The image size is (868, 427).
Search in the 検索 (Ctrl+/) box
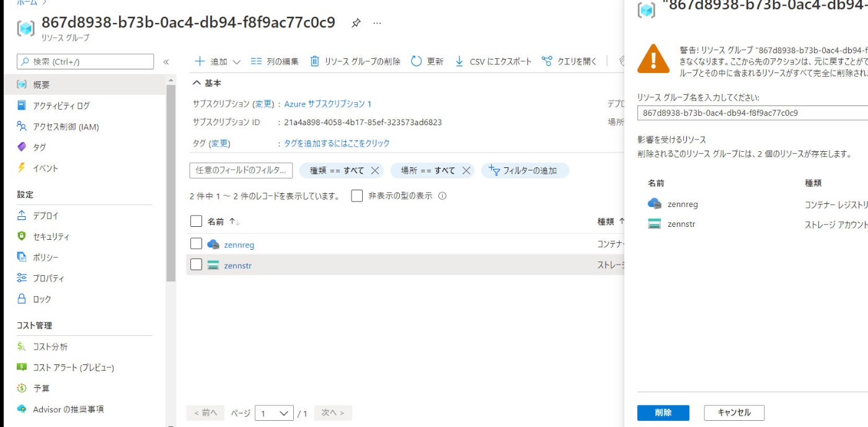tap(85, 61)
